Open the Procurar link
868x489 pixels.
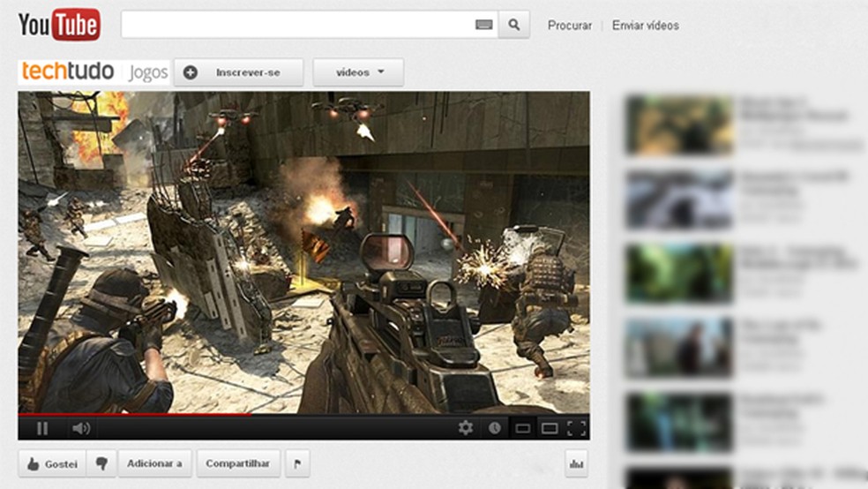[x=570, y=26]
